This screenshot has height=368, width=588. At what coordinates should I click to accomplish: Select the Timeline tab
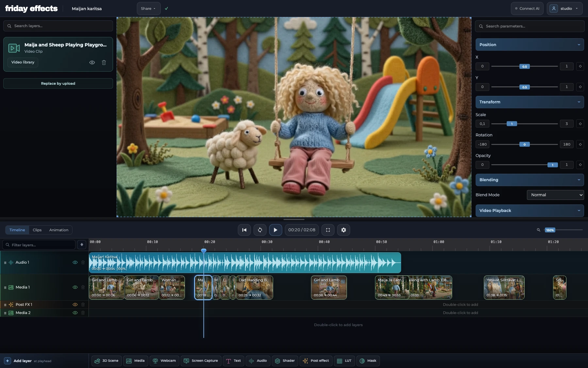(x=17, y=230)
